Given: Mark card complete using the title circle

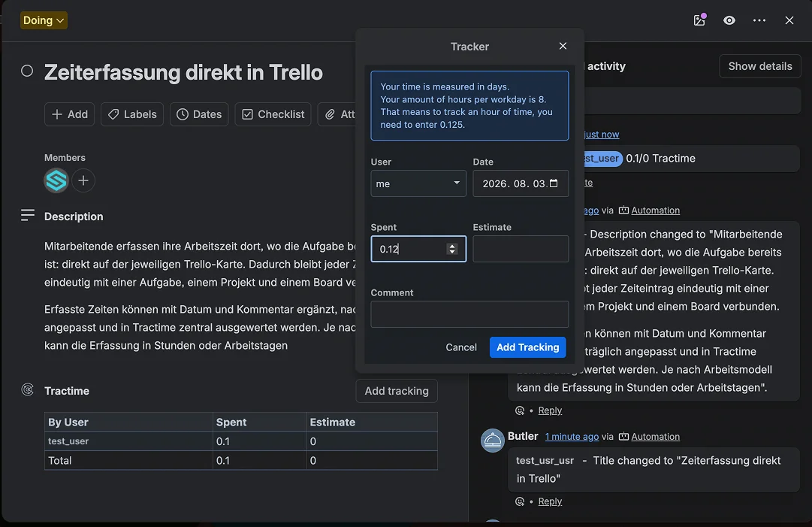Looking at the screenshot, I should pyautogui.click(x=27, y=71).
